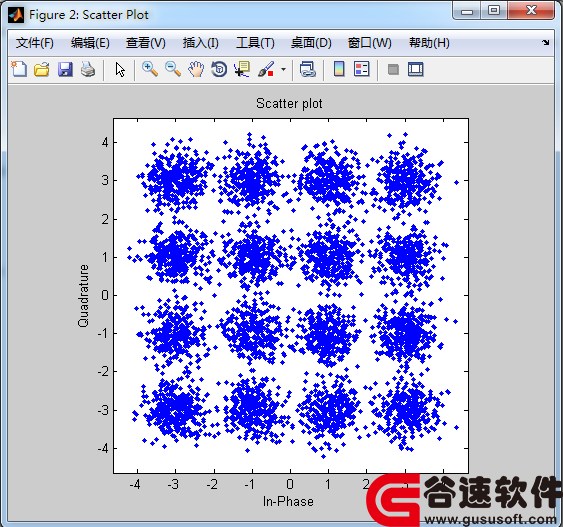Image resolution: width=563 pixels, height=527 pixels.
Task: Activate the Zoom In tool
Action: [x=150, y=69]
